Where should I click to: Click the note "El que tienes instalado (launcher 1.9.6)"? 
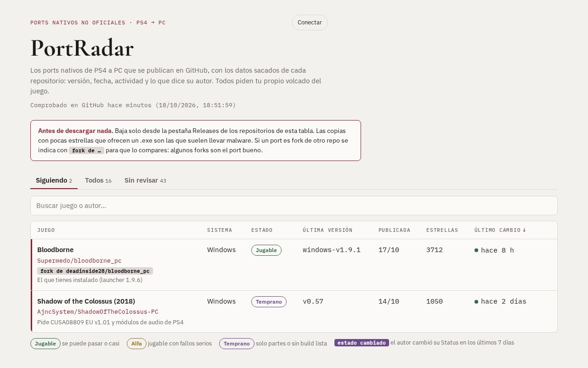[90, 280]
